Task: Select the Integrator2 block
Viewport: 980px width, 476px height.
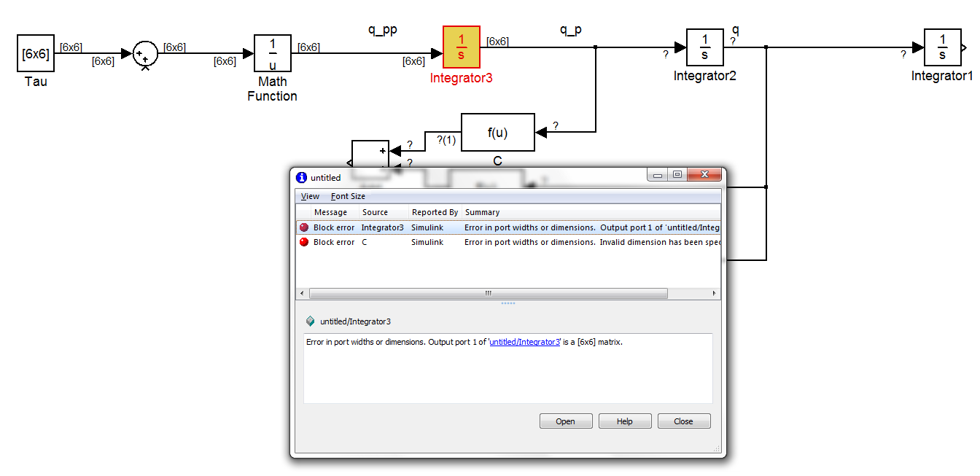Action: pyautogui.click(x=704, y=47)
